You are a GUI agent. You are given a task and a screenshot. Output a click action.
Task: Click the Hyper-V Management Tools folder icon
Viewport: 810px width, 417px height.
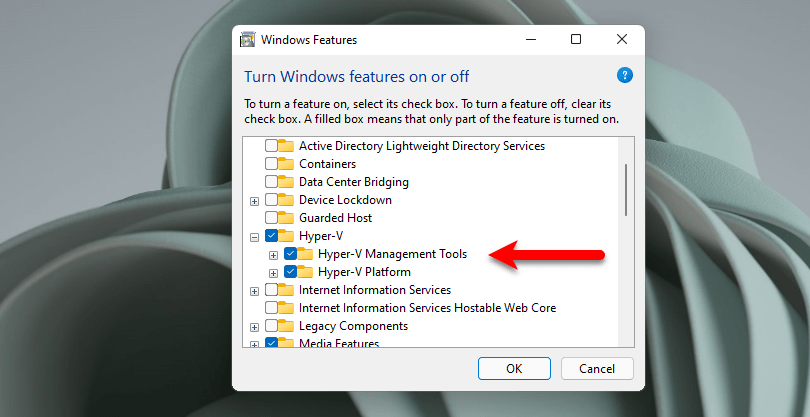(x=305, y=254)
